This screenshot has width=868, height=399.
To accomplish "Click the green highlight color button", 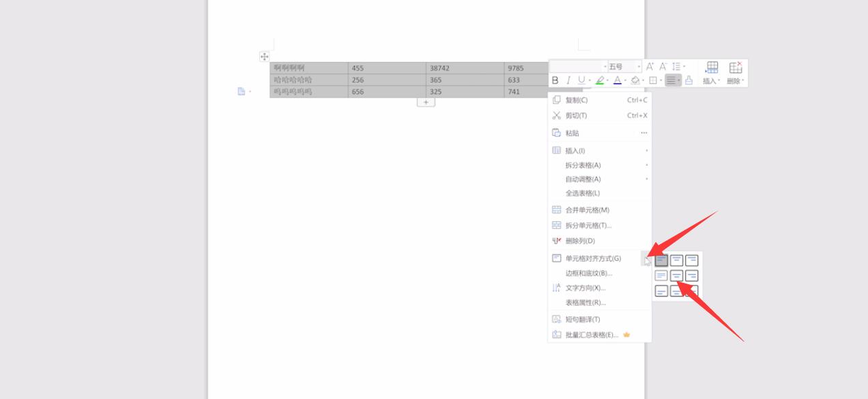I will coord(599,81).
